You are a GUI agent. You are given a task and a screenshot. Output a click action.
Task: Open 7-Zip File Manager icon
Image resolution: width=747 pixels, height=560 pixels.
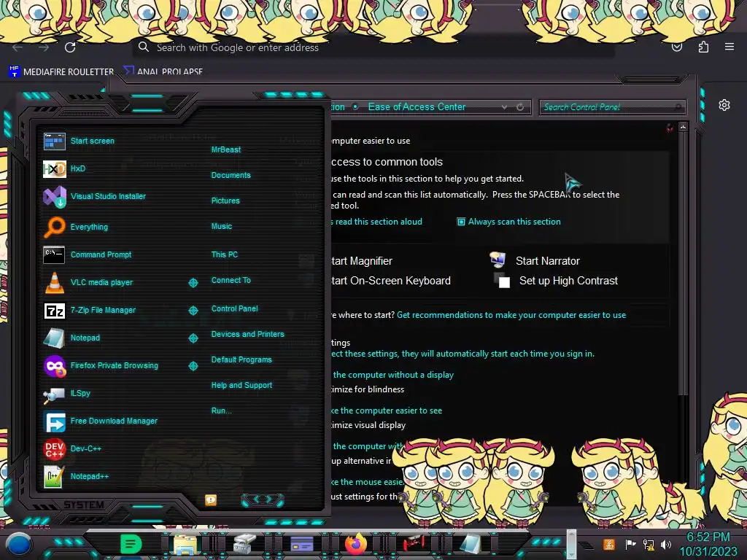[x=54, y=311]
